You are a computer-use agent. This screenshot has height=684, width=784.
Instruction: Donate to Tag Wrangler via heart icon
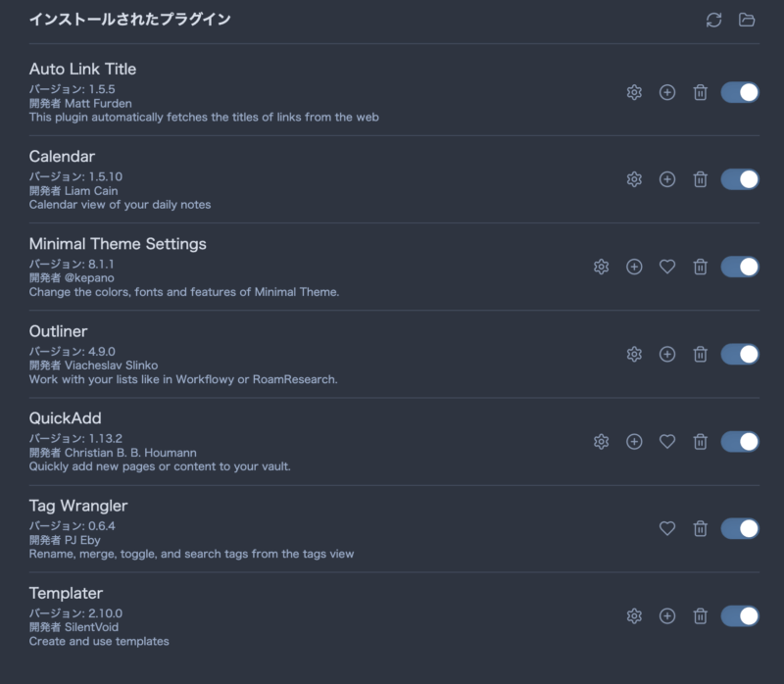pos(667,529)
